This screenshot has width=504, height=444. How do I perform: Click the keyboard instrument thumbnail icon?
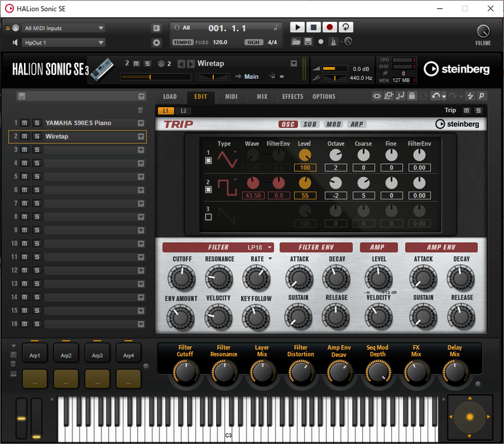(x=102, y=69)
